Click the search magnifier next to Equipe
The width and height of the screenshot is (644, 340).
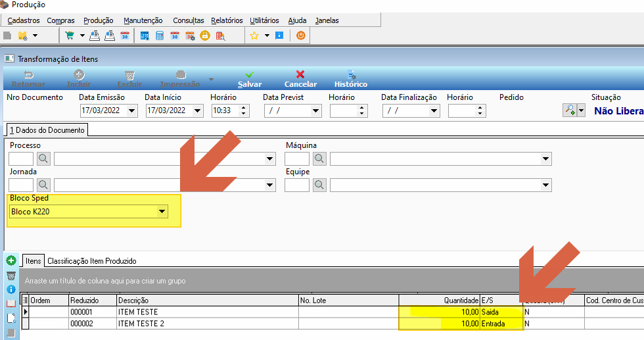319,185
